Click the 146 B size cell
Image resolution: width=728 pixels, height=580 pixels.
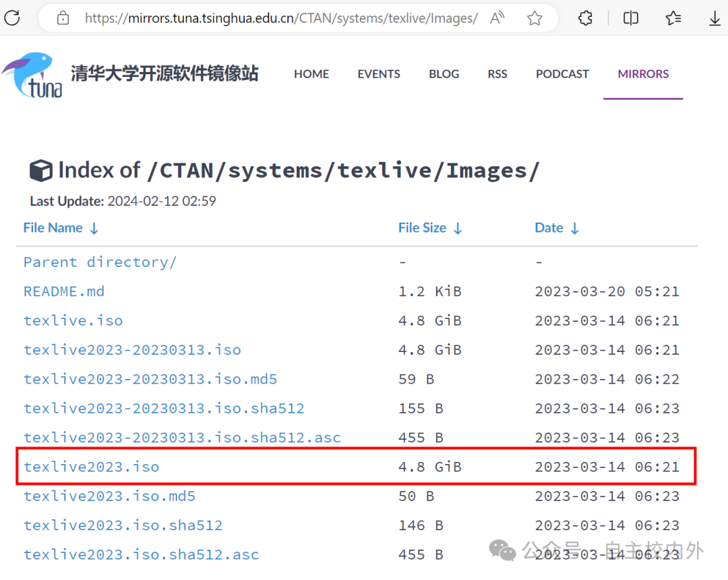point(421,525)
